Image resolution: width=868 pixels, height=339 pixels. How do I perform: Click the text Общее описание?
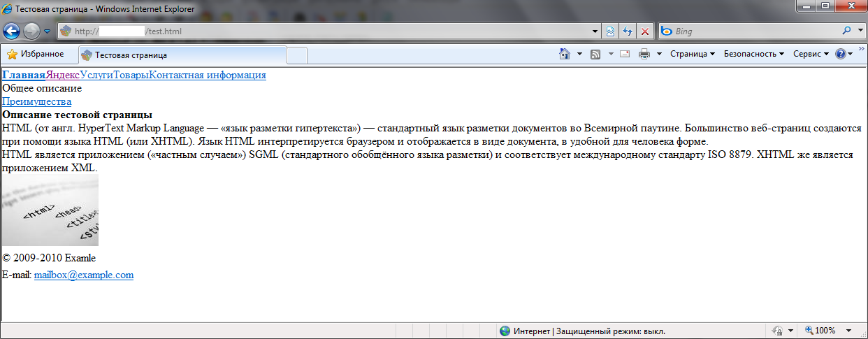pos(43,88)
